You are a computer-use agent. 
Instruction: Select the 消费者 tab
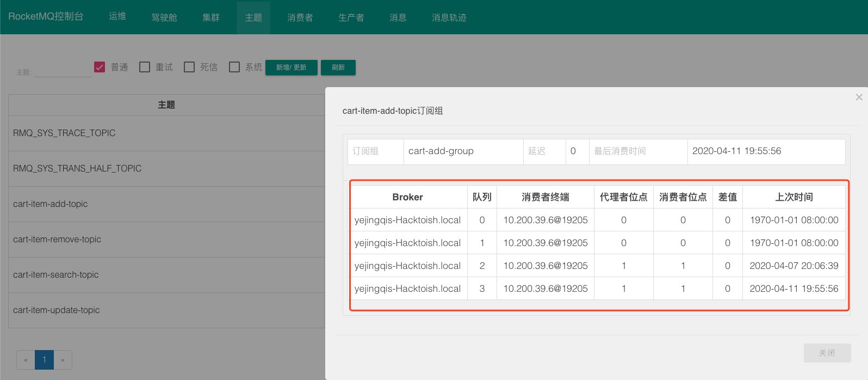tap(300, 17)
